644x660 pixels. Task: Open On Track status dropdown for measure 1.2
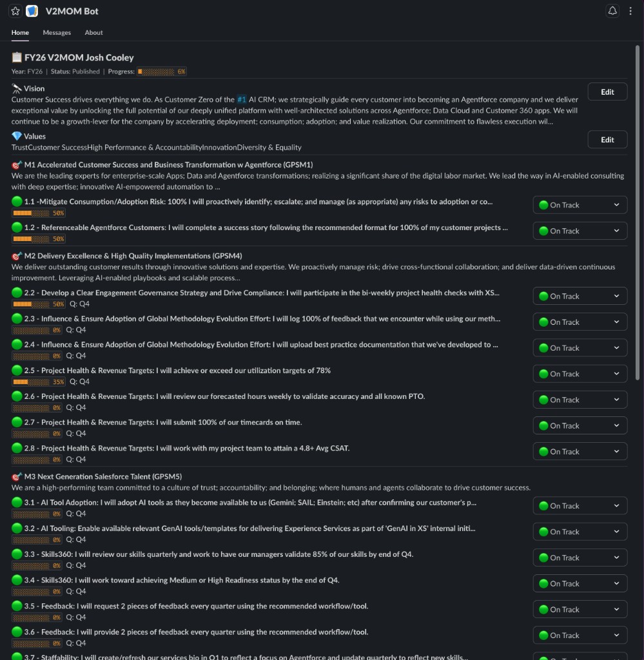tap(580, 231)
